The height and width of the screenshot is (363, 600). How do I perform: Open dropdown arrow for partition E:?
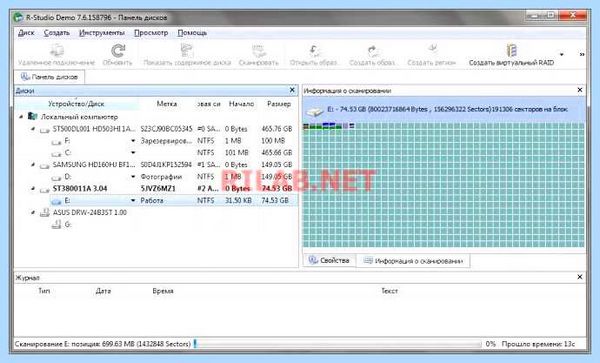pyautogui.click(x=133, y=200)
